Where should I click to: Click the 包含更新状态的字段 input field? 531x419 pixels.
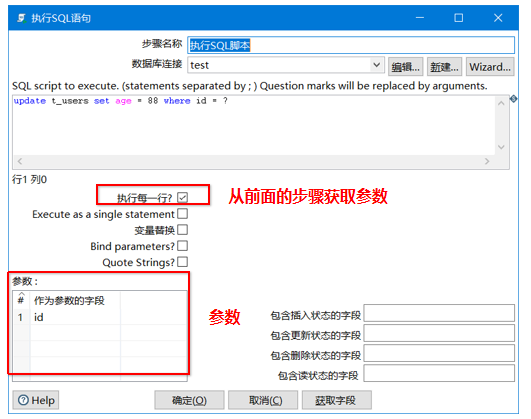pos(439,333)
